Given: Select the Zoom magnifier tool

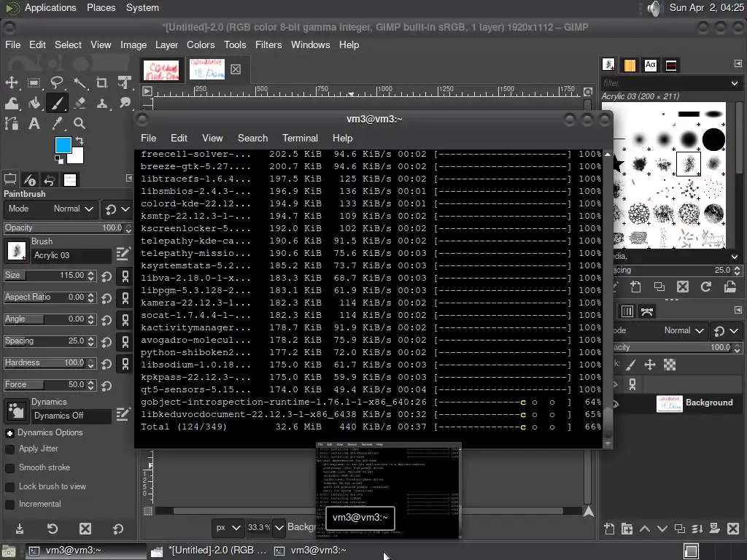Looking at the screenshot, I should [x=80, y=124].
